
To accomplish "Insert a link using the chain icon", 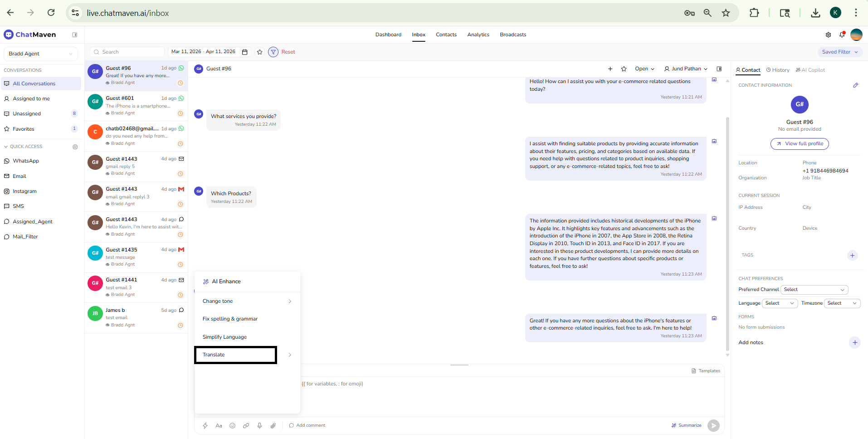I will click(x=246, y=425).
